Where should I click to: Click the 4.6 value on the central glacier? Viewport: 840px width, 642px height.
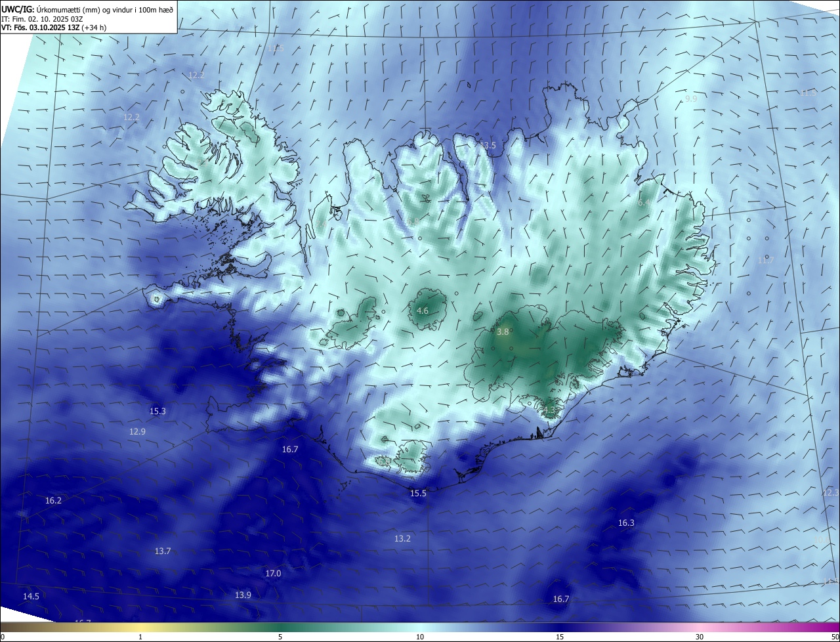coord(423,310)
